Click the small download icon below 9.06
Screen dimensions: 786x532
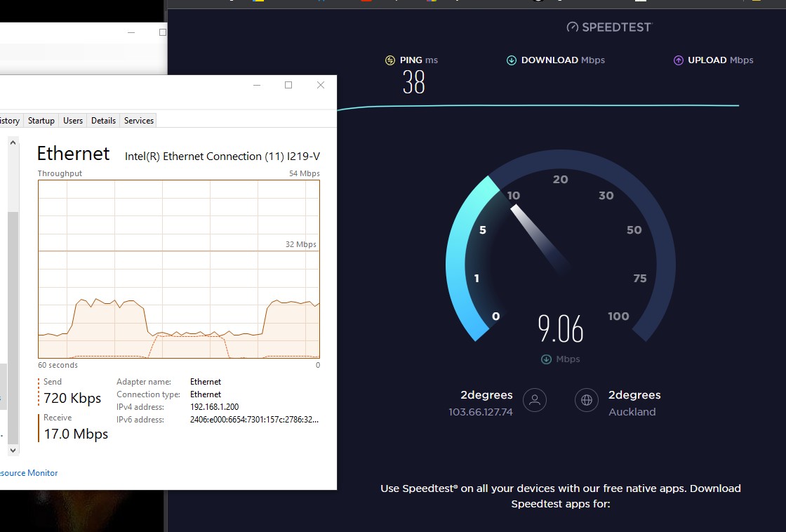[x=546, y=359]
